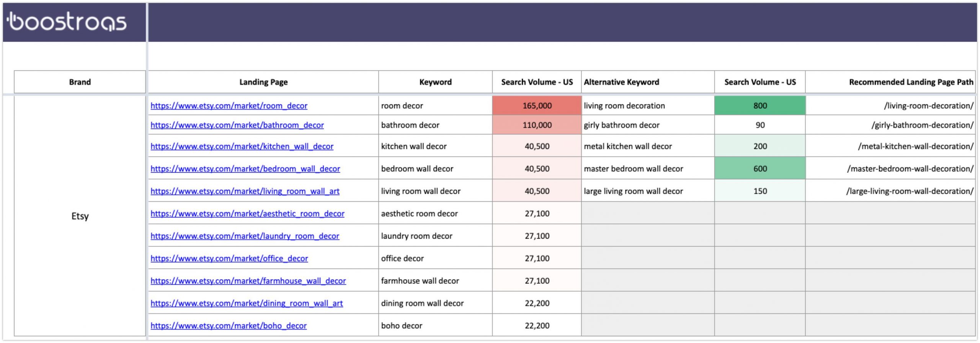Screen dimensions: 980x343
Task: Select the 'bathroom decor' keyword cell
Action: [435, 125]
